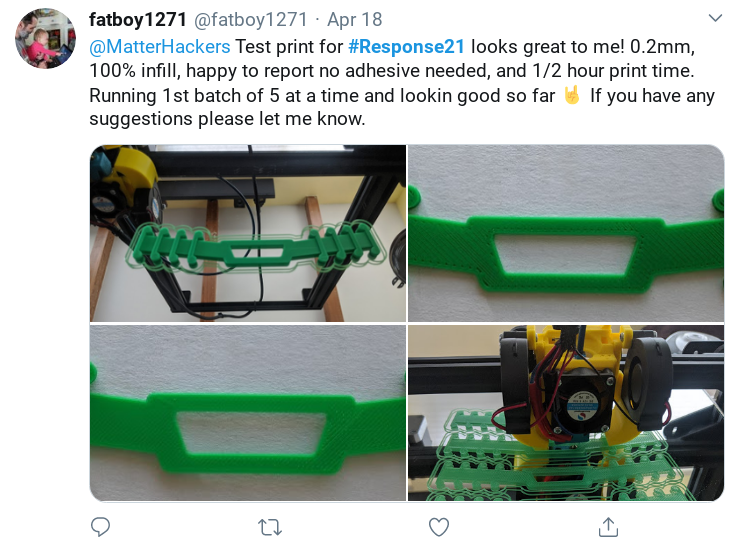Click the rock-on hand emoji in tweet

pyautogui.click(x=572, y=95)
